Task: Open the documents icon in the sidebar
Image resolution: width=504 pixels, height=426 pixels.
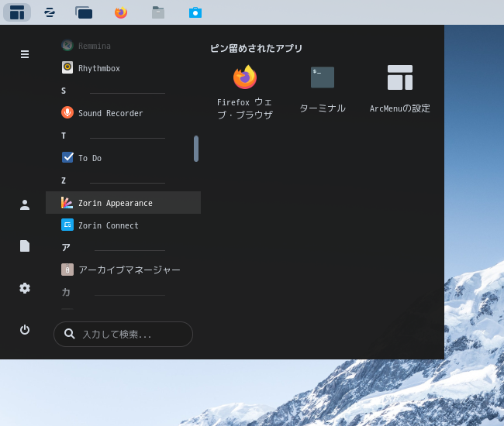Action: tap(25, 246)
